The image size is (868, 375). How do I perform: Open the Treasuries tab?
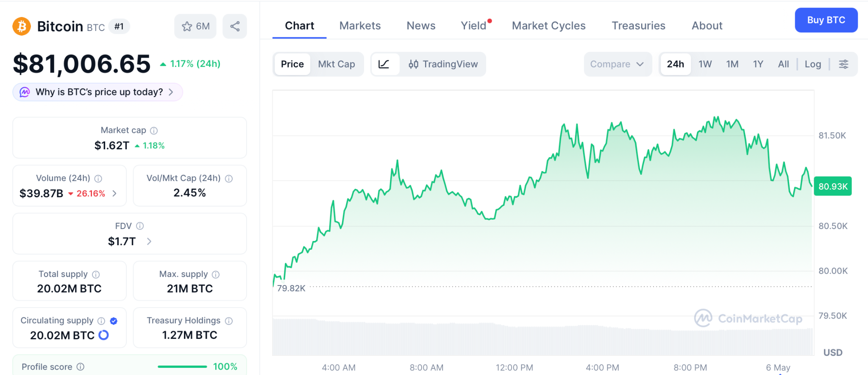coord(639,25)
